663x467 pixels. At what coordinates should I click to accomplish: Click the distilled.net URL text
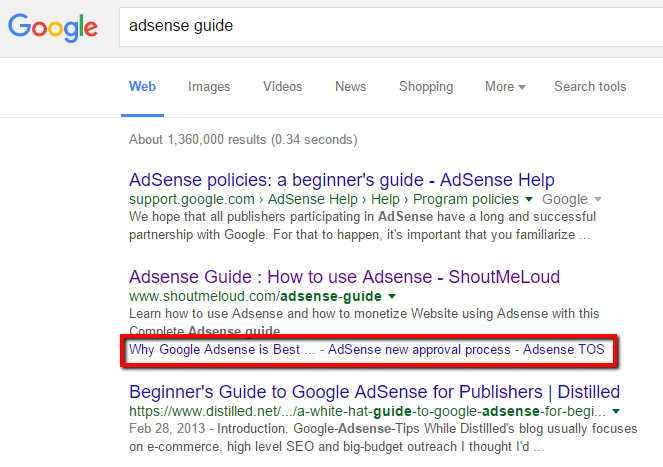pos(367,411)
